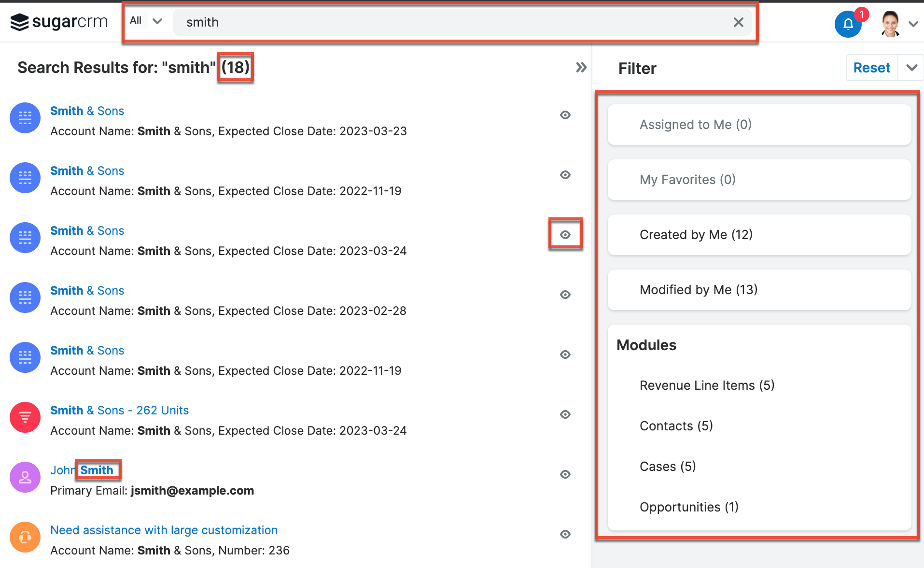Collapse search results with the double-chevron
This screenshot has width=924, height=568.
[581, 68]
